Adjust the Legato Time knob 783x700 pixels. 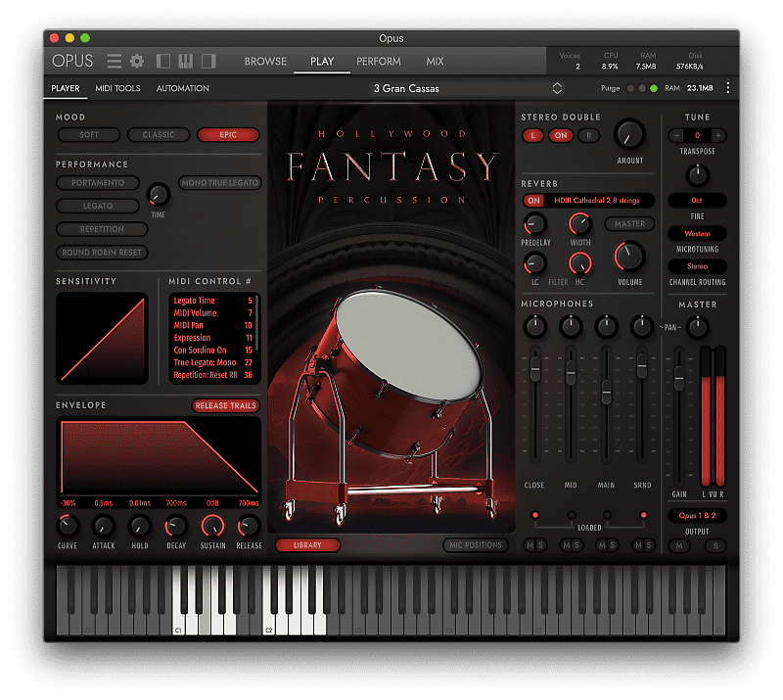click(x=159, y=196)
